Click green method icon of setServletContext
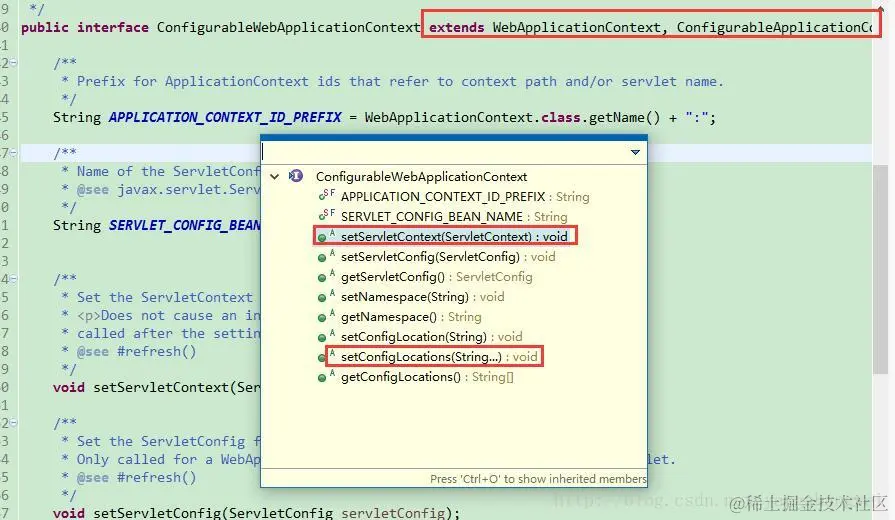Viewport: 895px width, 520px height. point(322,237)
